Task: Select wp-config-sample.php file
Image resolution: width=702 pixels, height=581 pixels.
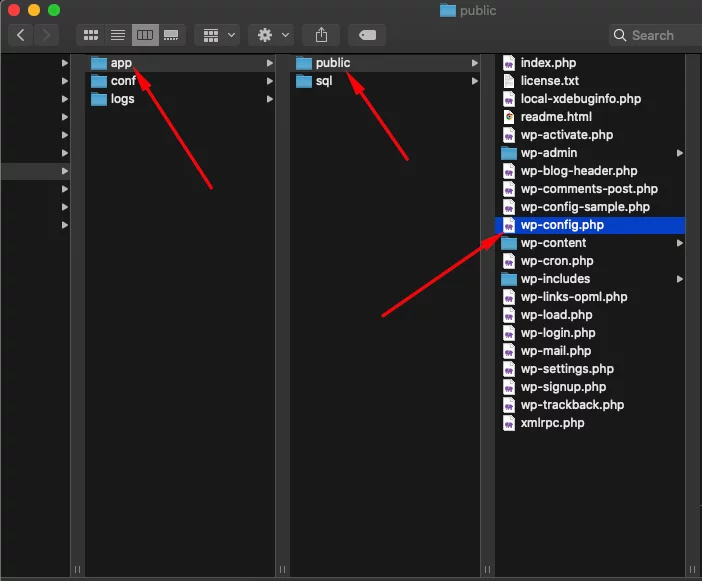Action: (590, 207)
